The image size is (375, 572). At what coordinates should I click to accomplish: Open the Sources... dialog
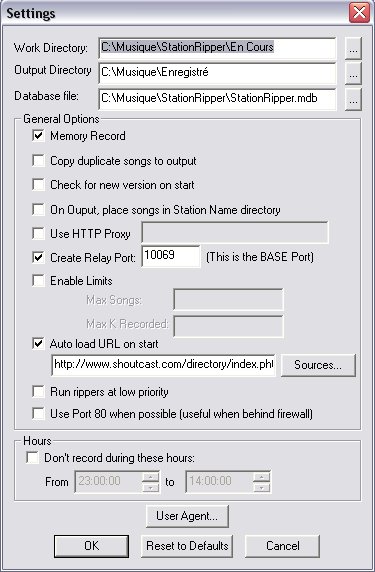click(x=318, y=365)
